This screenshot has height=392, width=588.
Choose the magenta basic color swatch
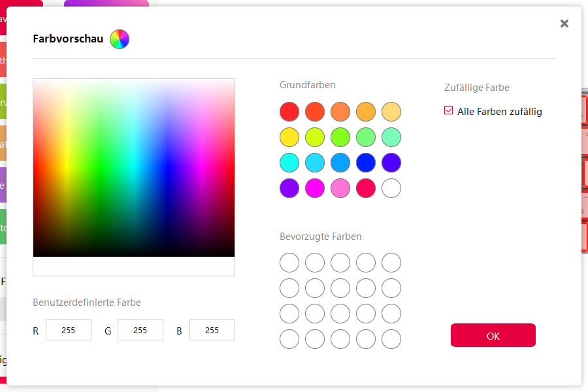point(315,188)
